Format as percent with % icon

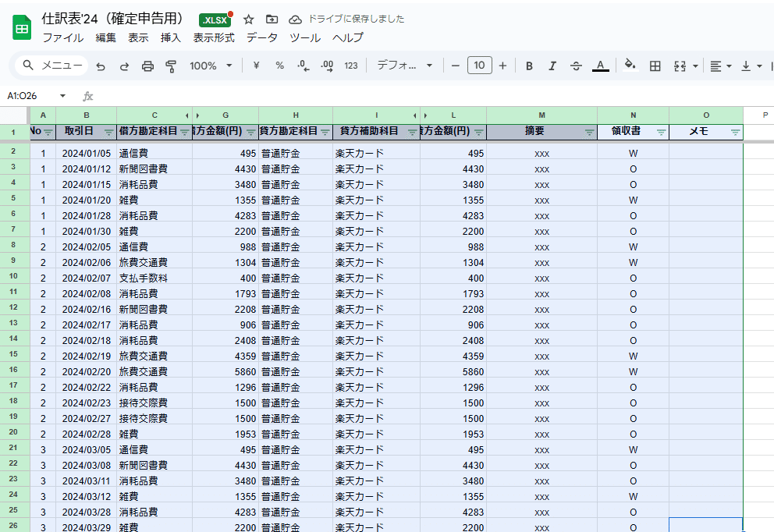(x=279, y=66)
